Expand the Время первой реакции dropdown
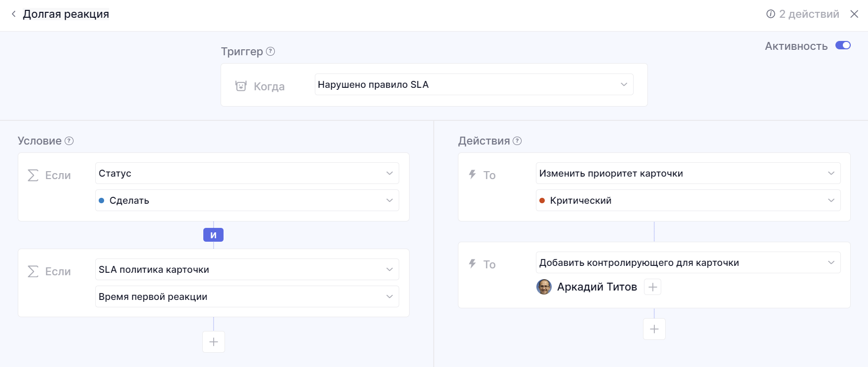Viewport: 868px width, 367px height. point(247,296)
